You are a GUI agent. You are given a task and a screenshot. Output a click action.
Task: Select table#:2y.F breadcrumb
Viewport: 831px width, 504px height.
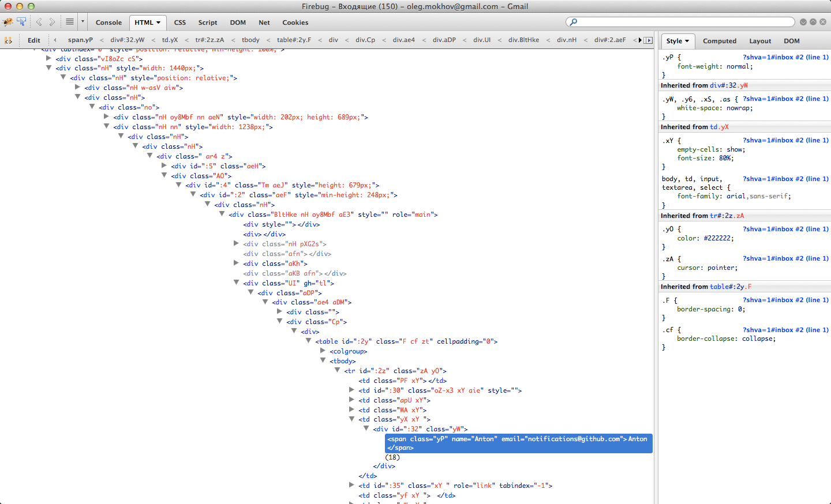point(294,40)
